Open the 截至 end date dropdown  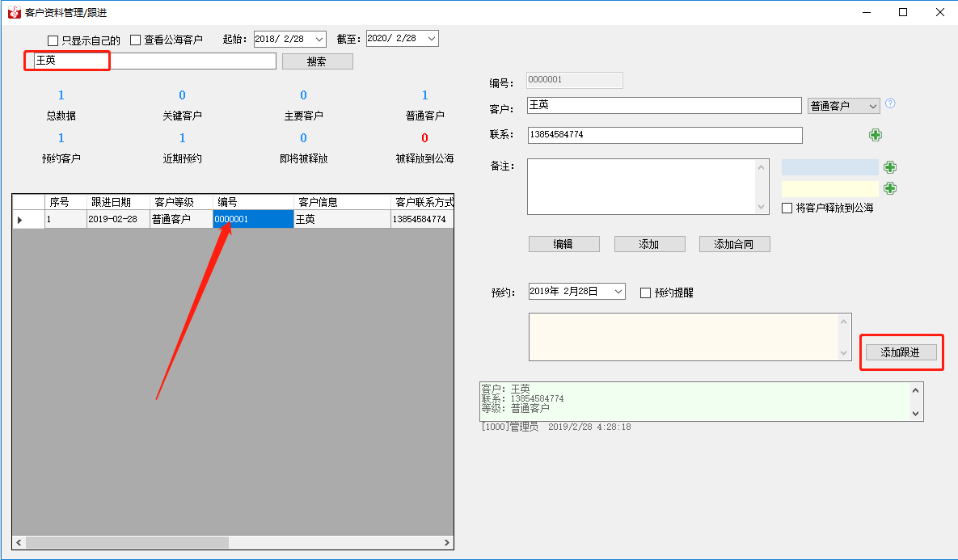pos(430,39)
